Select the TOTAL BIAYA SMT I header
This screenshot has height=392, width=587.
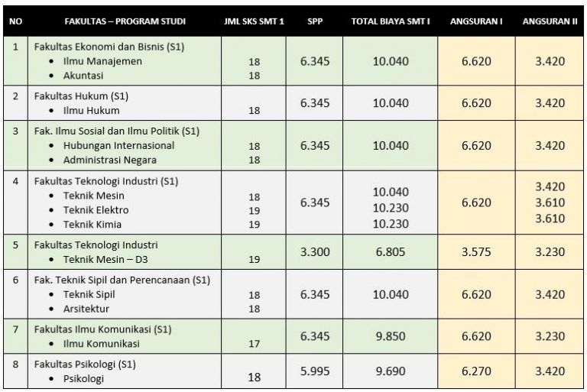[x=391, y=21]
